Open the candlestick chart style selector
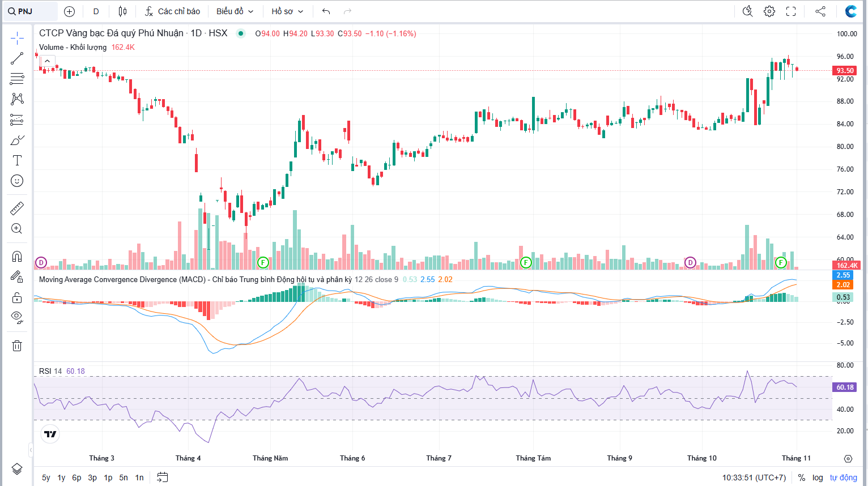This screenshot has width=868, height=486. tap(122, 11)
